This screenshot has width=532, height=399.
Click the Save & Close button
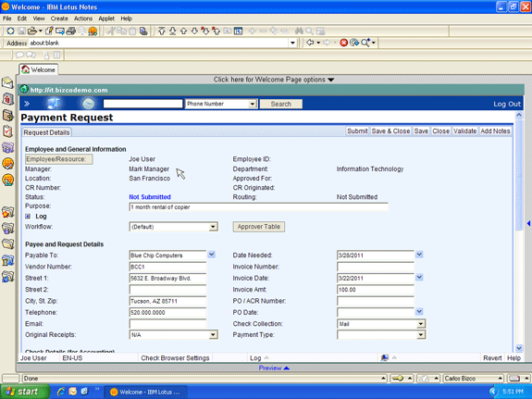click(x=390, y=131)
